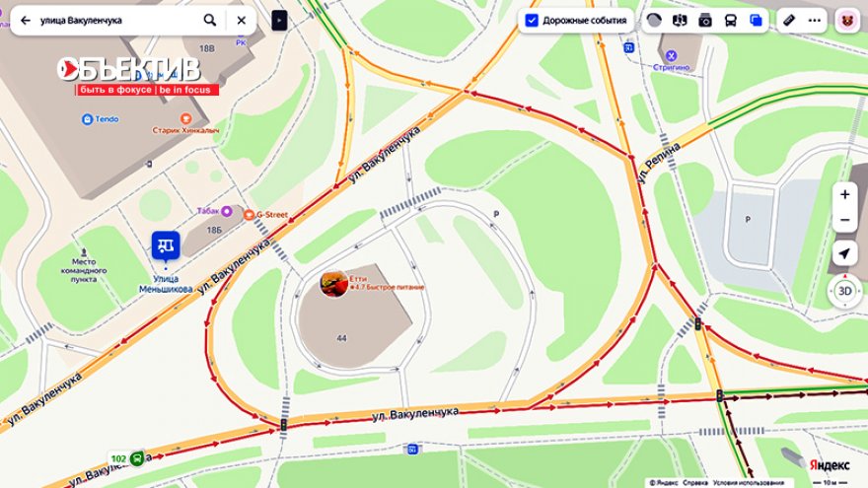Open the traffic layer icon

pos(654,21)
